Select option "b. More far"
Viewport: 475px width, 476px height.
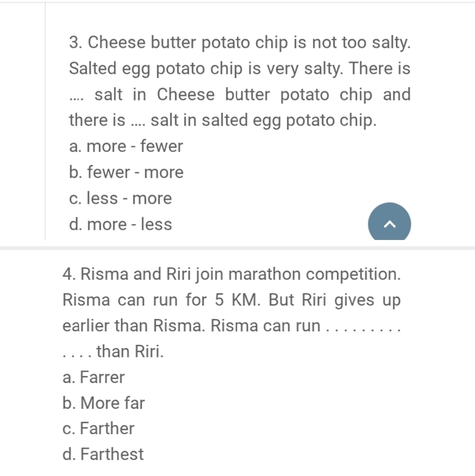pyautogui.click(x=104, y=403)
